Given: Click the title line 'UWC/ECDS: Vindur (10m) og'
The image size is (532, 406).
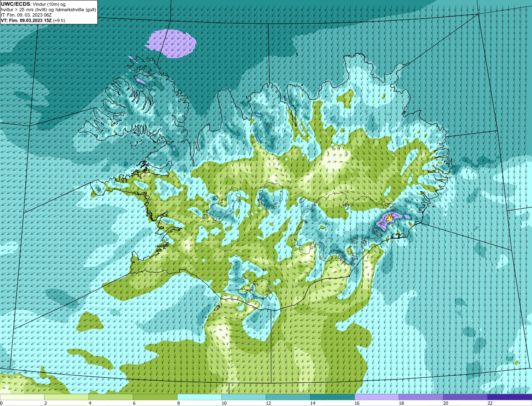Looking at the screenshot, I should coord(33,4).
